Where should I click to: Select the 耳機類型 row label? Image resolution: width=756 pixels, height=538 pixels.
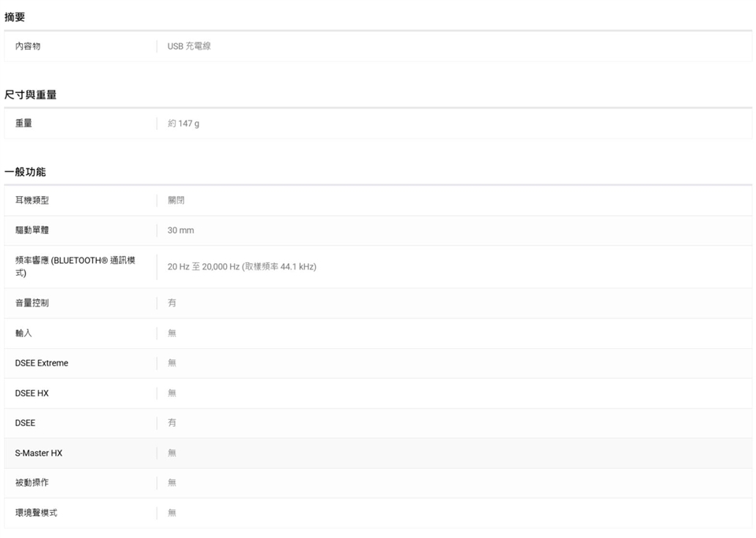31,201
